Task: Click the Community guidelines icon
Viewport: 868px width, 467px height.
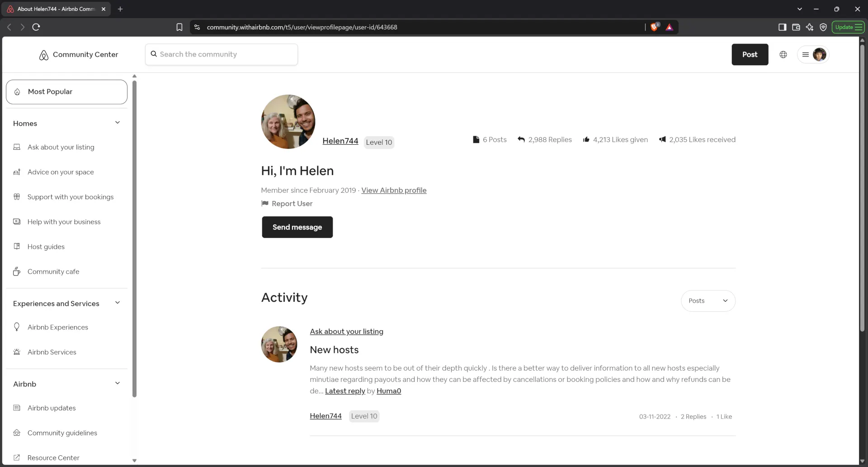Action: point(17,433)
